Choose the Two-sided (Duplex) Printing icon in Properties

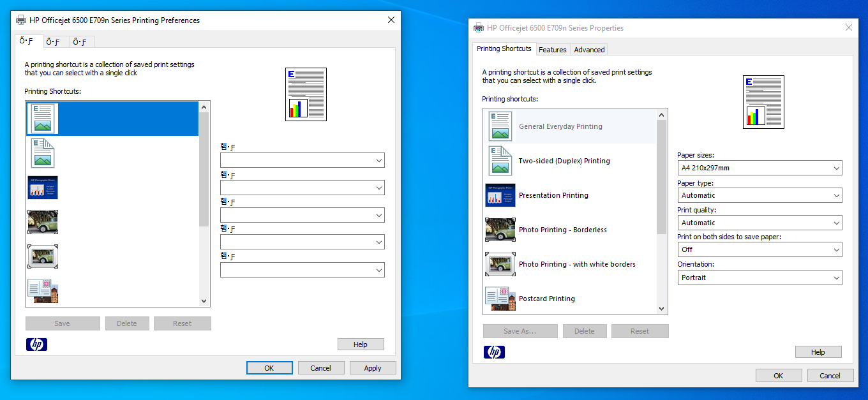(500, 161)
